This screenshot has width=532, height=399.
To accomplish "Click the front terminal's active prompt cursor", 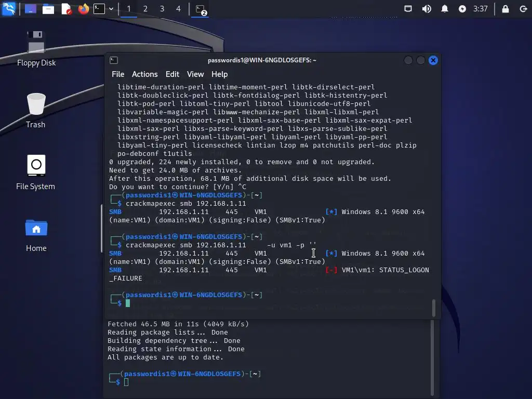I will 128,303.
